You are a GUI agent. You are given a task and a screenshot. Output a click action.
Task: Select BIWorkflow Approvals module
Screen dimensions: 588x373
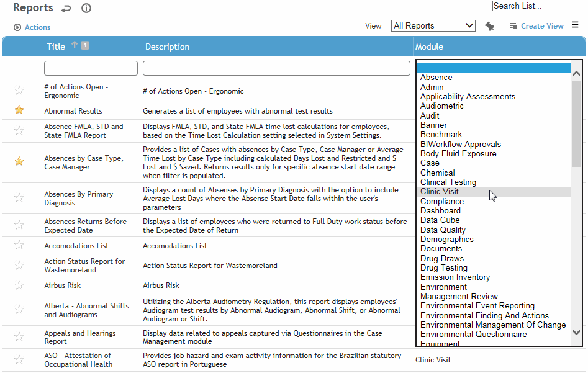click(x=494, y=144)
